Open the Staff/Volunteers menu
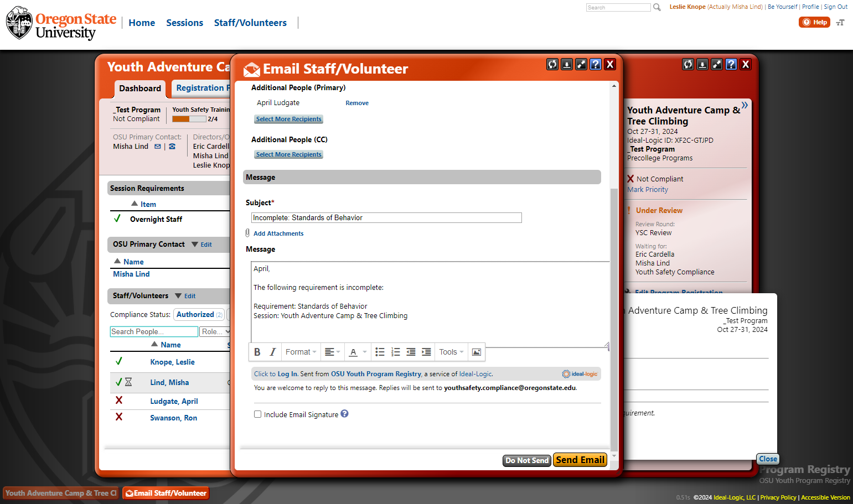The height and width of the screenshot is (504, 853). (x=250, y=23)
